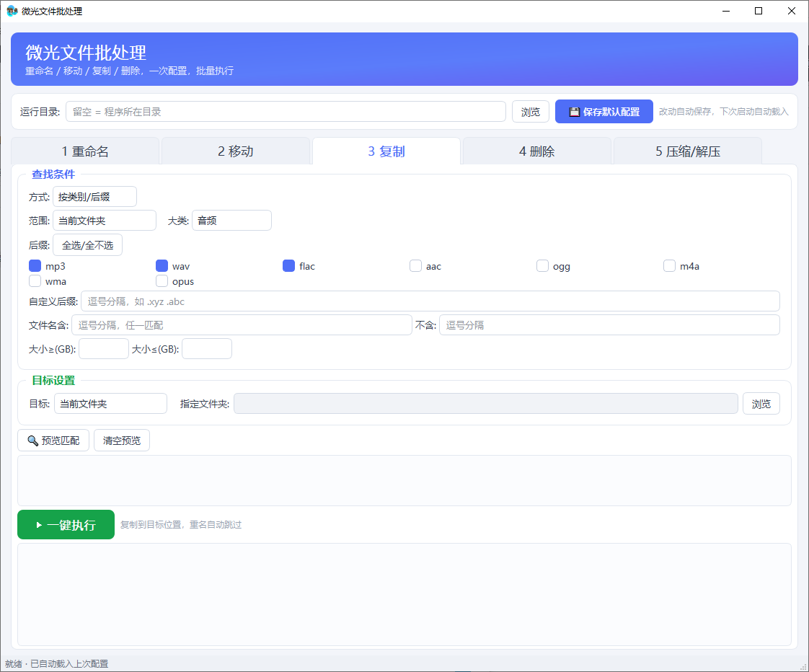Click the 运行目录 path input field

tap(286, 112)
